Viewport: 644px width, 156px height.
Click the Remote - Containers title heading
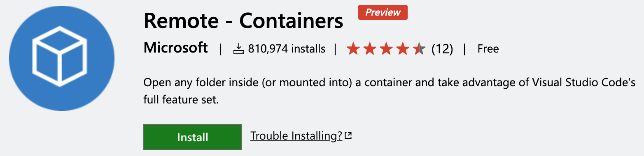coord(243,21)
